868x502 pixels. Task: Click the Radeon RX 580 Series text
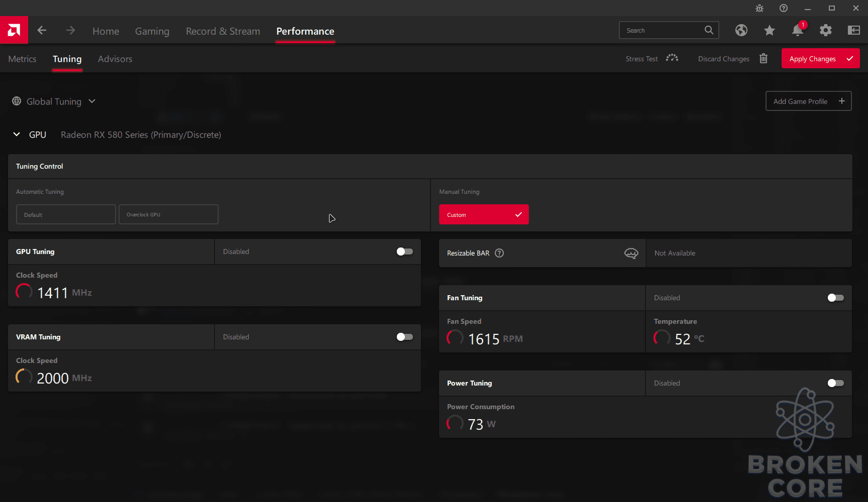click(x=141, y=135)
